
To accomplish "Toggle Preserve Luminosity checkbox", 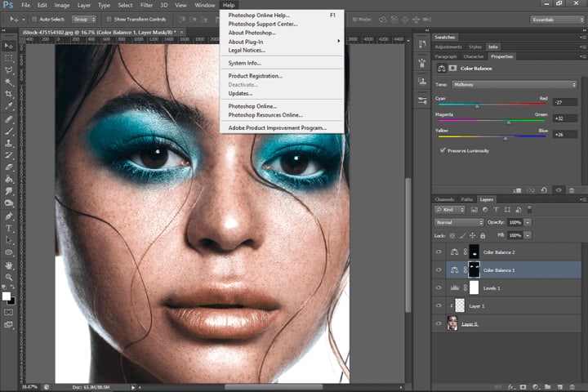I will point(443,150).
